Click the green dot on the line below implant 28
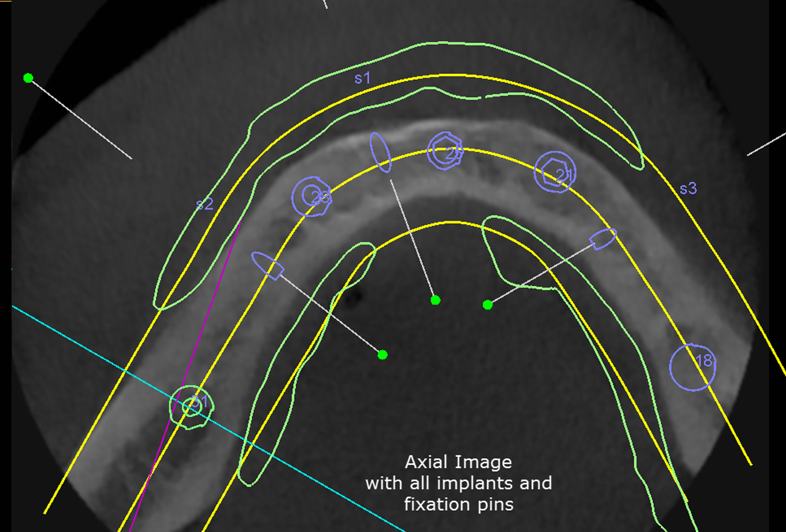This screenshot has width=786, height=532. [x=382, y=355]
